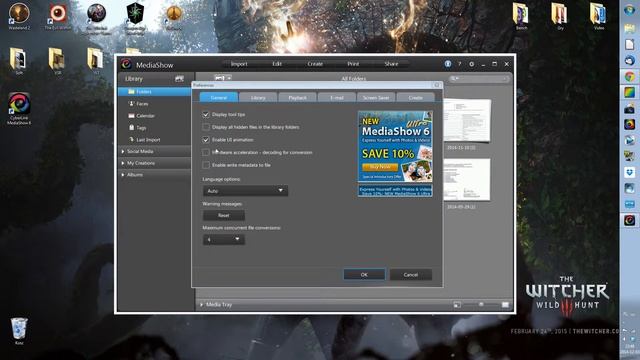
Task: Select the lower document folder thumbnail
Action: [x=467, y=180]
